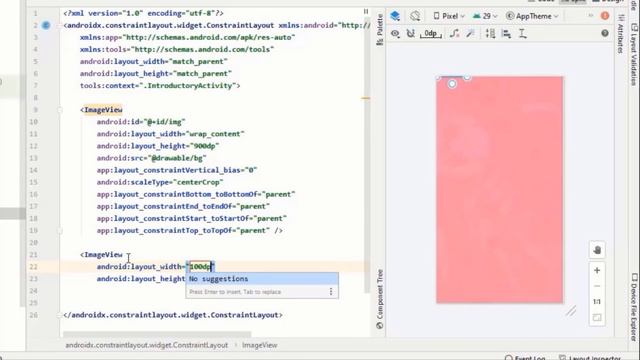Select the pink image in layout preview
The width and height of the screenshot is (640, 360).
click(500, 190)
